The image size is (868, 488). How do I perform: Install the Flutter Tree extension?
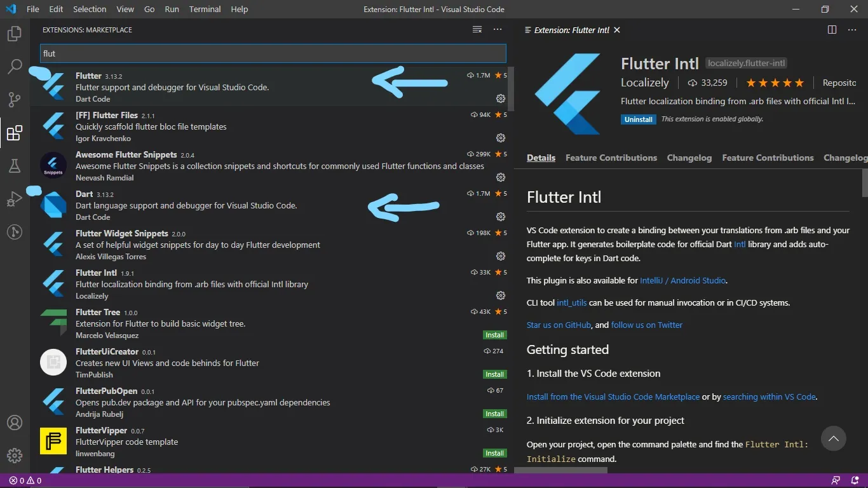(x=494, y=335)
